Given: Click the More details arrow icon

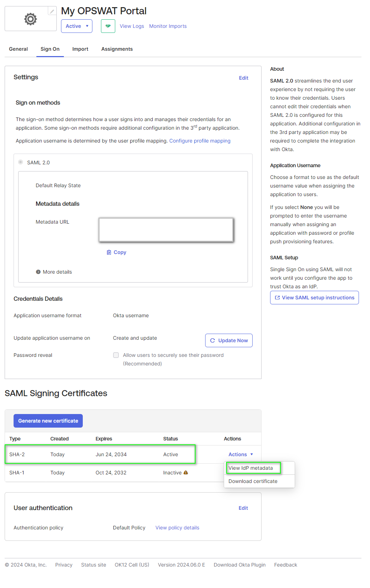Looking at the screenshot, I should 38,272.
